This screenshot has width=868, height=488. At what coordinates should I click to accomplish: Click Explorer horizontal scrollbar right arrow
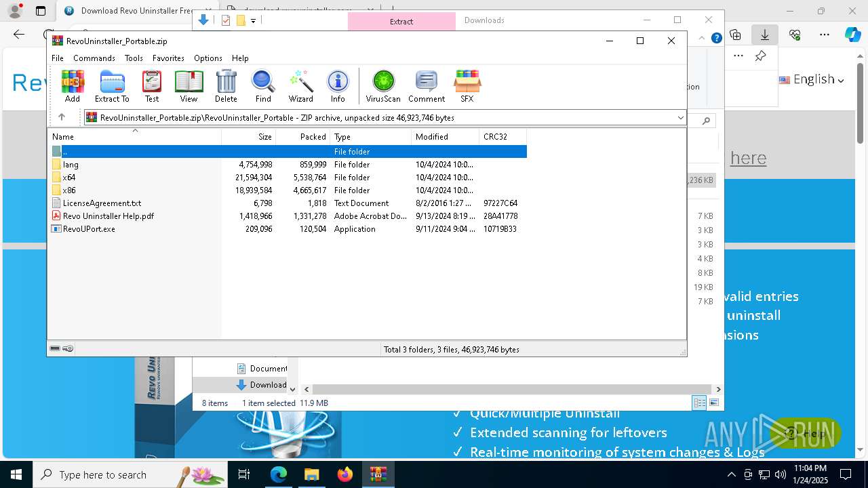(718, 389)
